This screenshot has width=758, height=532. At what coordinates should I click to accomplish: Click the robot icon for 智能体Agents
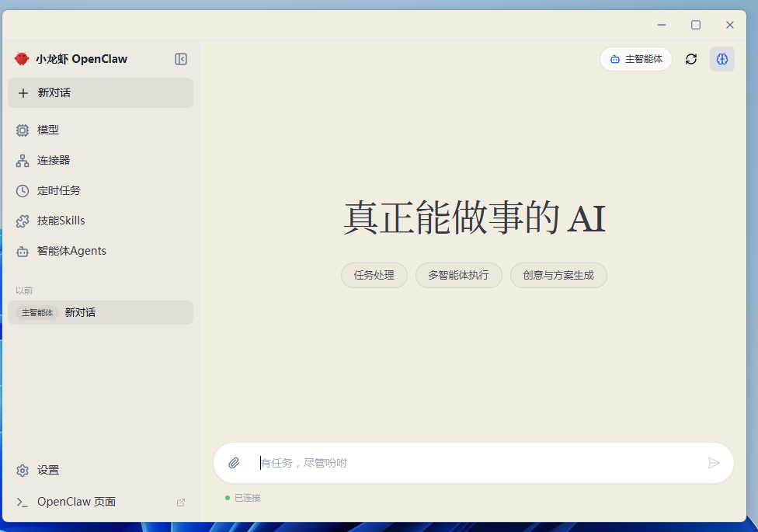click(x=23, y=252)
